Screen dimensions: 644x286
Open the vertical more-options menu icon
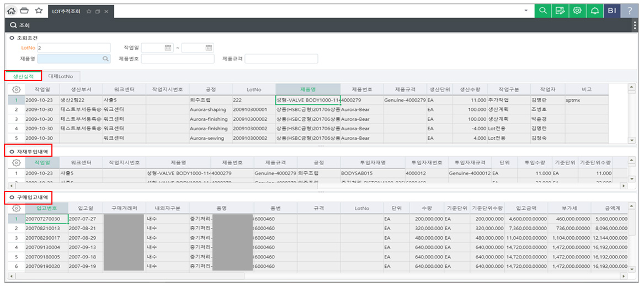pyautogui.click(x=635, y=25)
